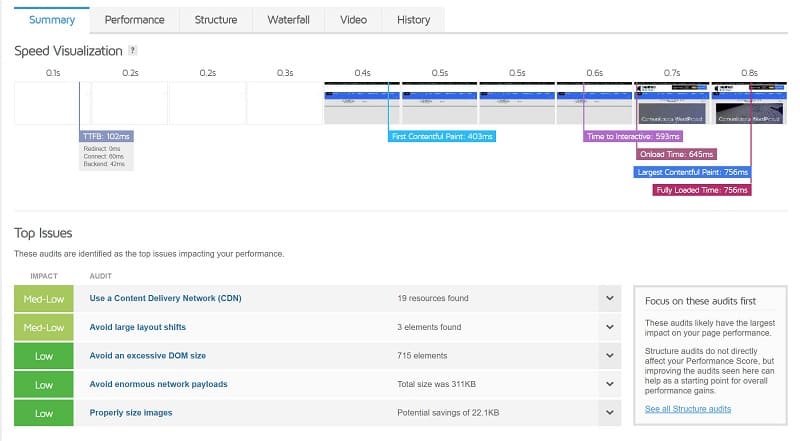Select the Fully Loaded Time 756ms marker
The width and height of the screenshot is (800, 441).
point(700,190)
